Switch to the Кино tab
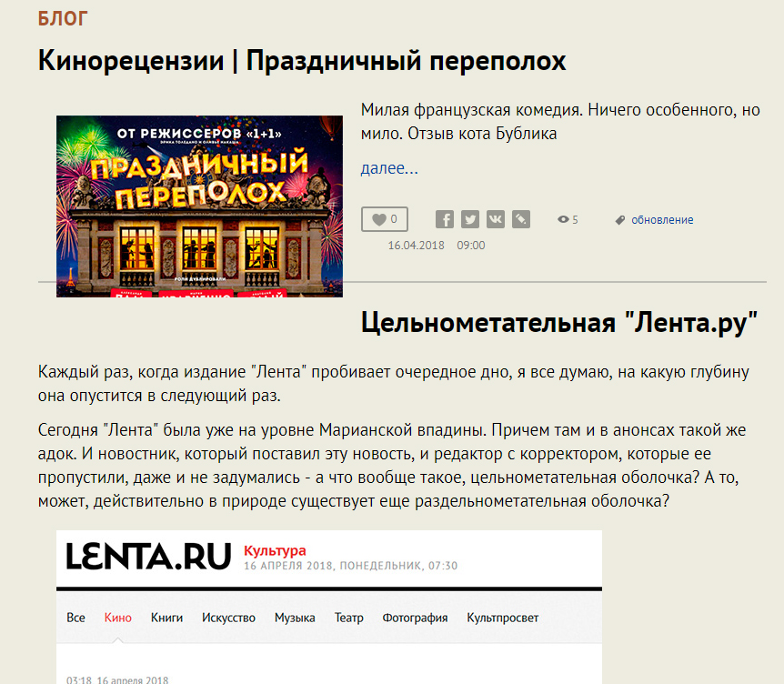 click(118, 618)
